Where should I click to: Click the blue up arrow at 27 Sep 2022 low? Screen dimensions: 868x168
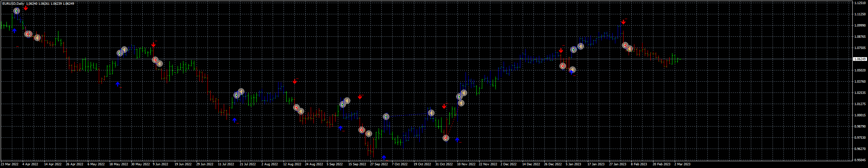tap(384, 157)
